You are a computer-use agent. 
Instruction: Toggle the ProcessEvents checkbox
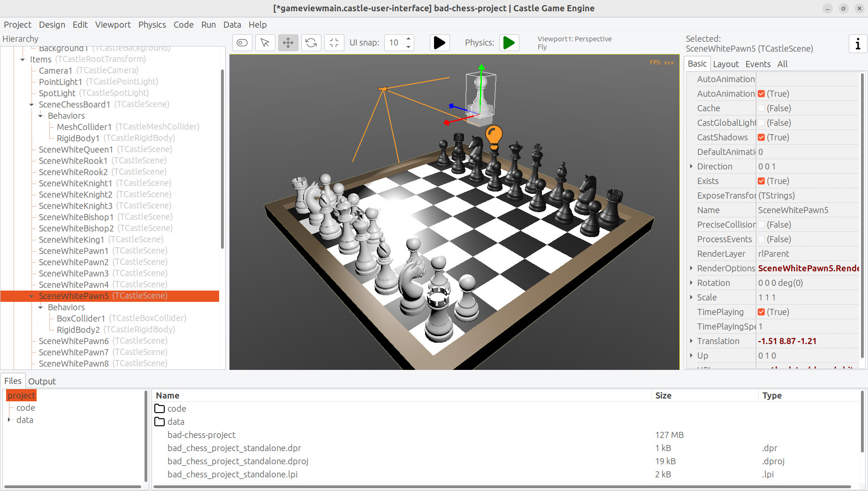761,239
